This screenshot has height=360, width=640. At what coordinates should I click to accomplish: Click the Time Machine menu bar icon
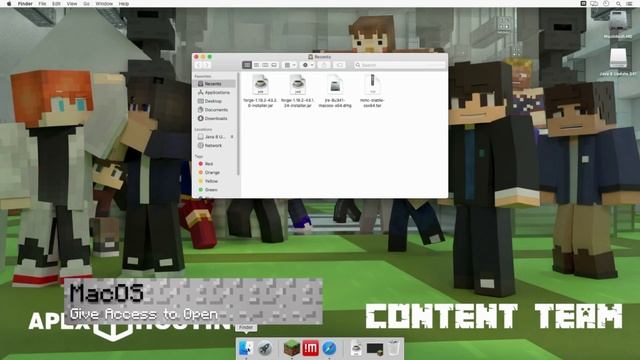tap(606, 4)
